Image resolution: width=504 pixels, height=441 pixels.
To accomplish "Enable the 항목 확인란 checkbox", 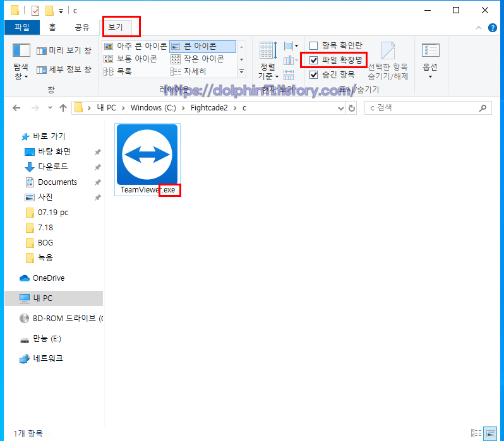I will pos(314,45).
